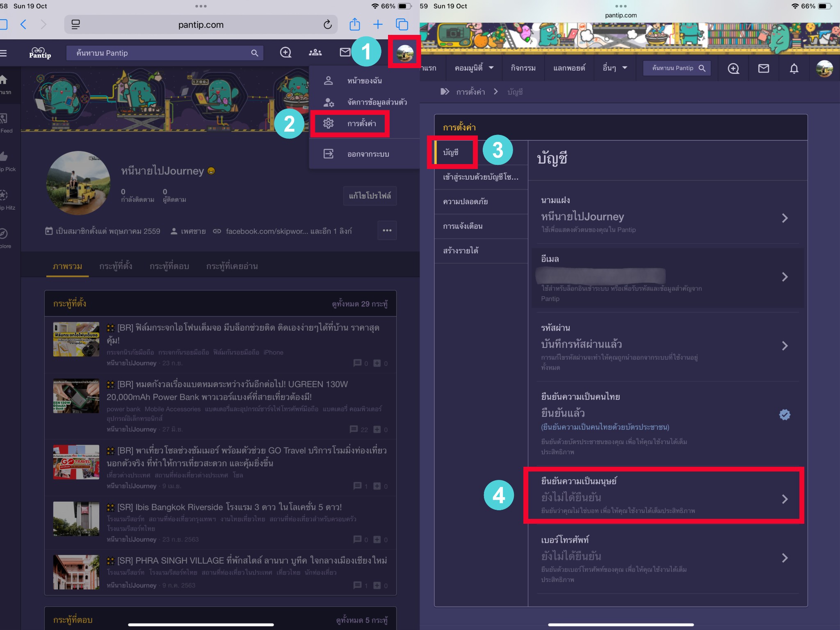Viewport: 840px width, 630px height.
Task: Open mail icon in right navbar
Action: tap(763, 68)
